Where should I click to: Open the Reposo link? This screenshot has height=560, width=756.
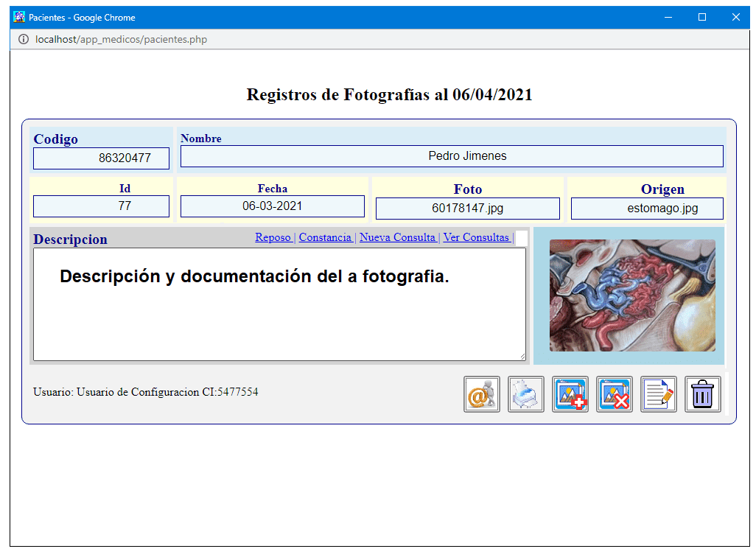(x=273, y=237)
